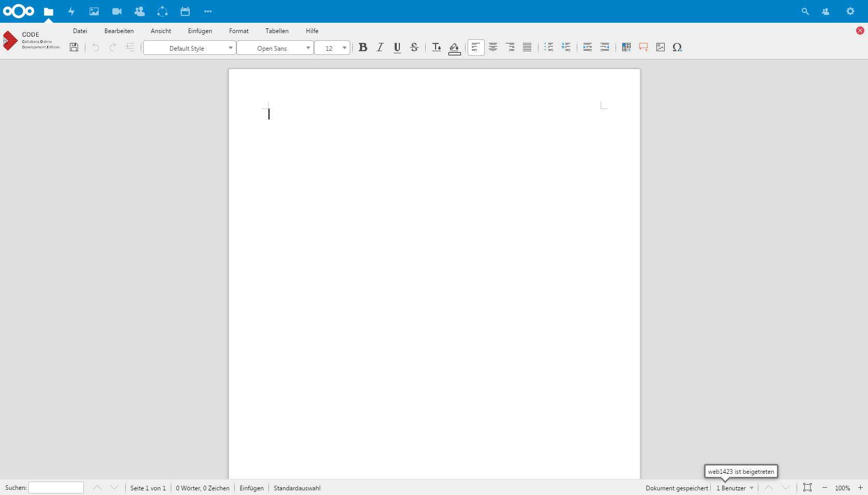Insert a special character (omega)
This screenshot has width=868, height=495.
pyautogui.click(x=678, y=47)
